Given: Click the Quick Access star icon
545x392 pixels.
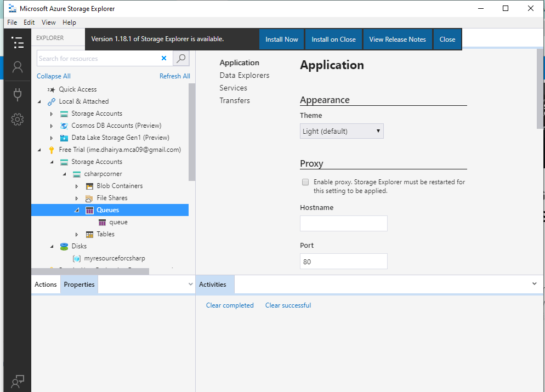Looking at the screenshot, I should [51, 89].
